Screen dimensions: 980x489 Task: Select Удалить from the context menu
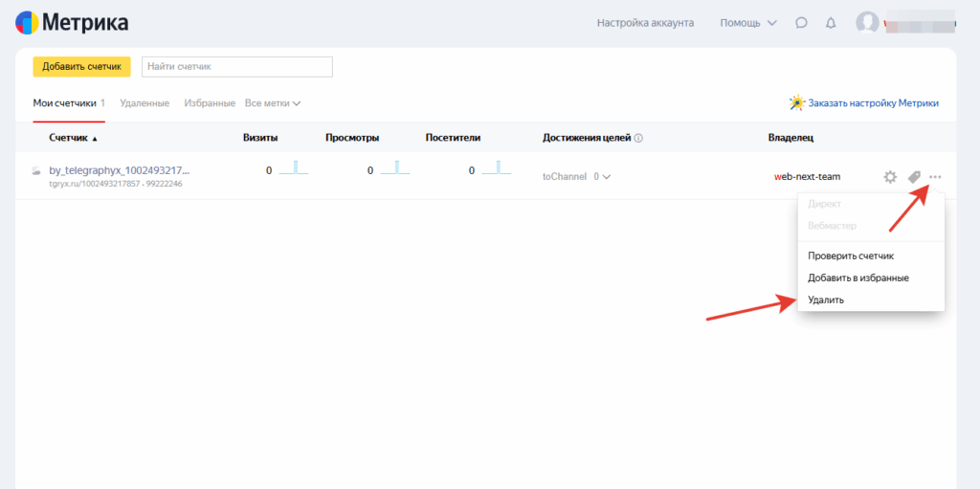click(826, 300)
